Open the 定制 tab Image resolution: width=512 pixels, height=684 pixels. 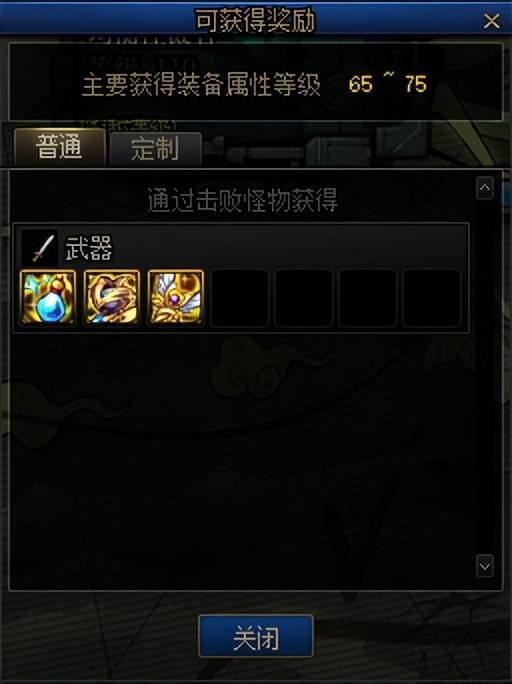pyautogui.click(x=156, y=149)
